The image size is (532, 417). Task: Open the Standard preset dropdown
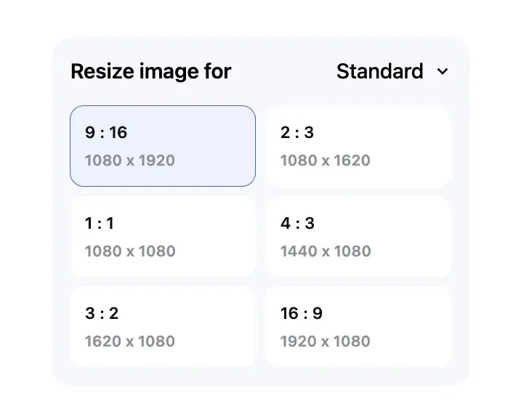(392, 71)
